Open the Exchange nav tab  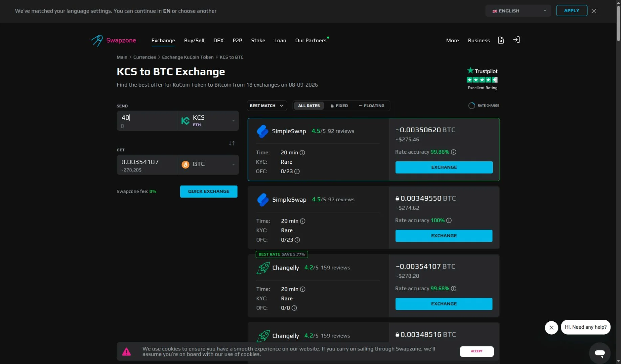coord(163,41)
